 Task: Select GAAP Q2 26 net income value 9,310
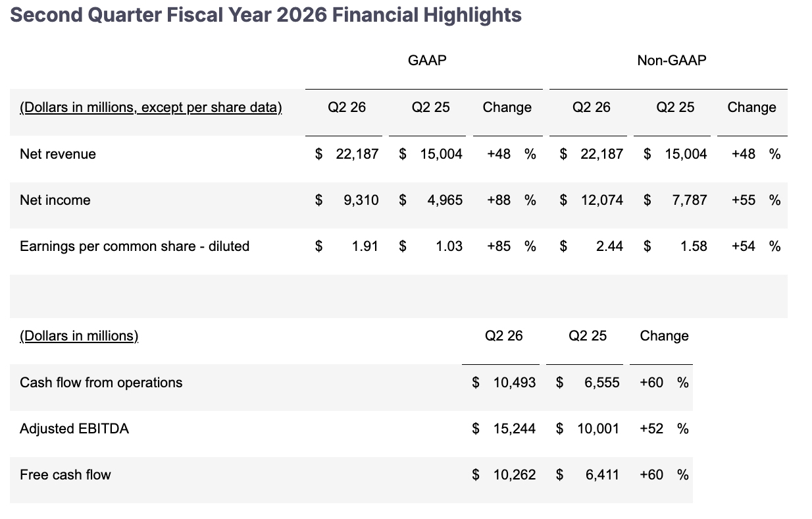click(361, 200)
